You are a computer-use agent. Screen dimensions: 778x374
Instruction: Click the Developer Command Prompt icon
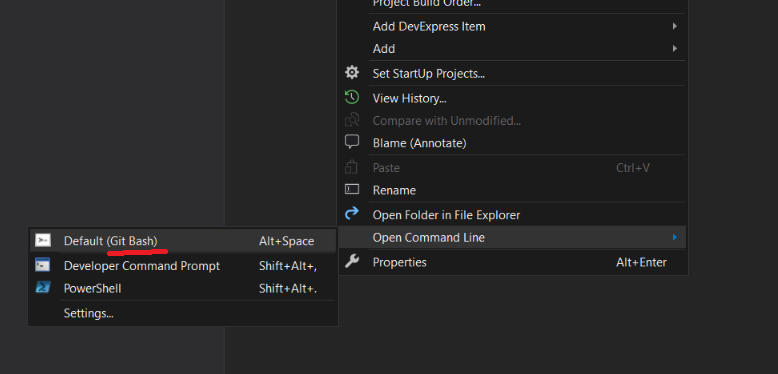(x=43, y=265)
